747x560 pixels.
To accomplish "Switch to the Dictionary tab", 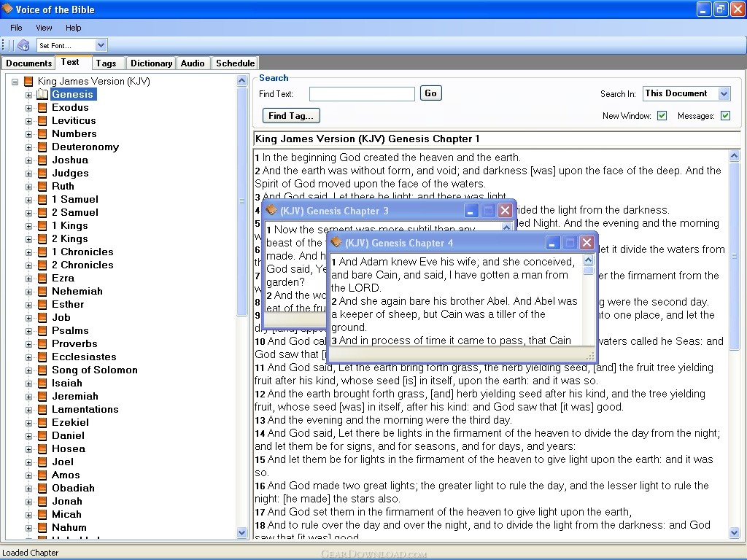I will pos(152,63).
